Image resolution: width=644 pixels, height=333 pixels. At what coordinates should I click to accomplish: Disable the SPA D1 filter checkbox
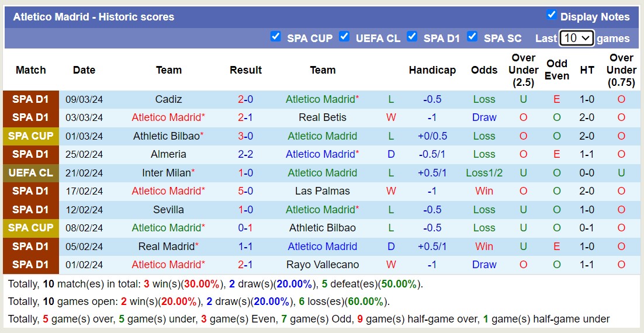[x=412, y=36]
